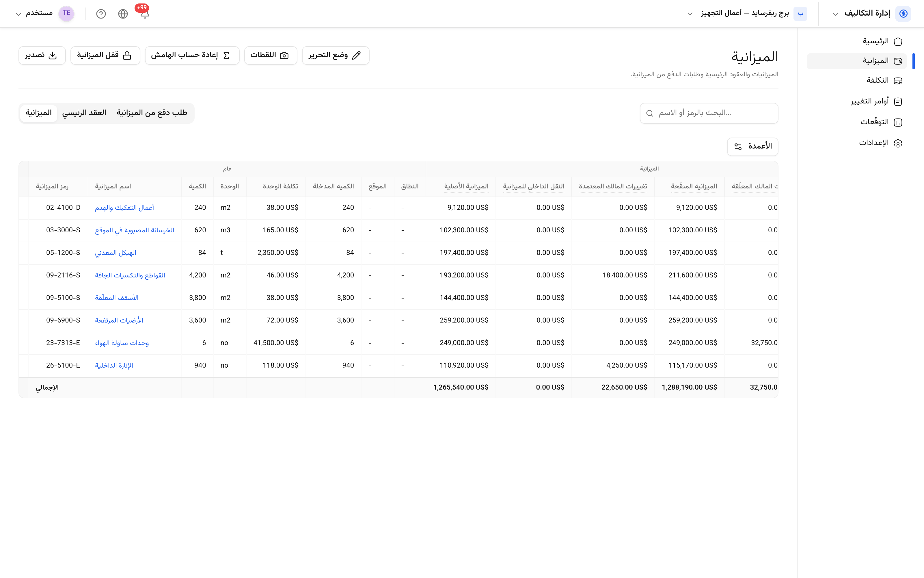The height and width of the screenshot is (578, 924).
Task: Click the تصدير export button
Action: point(42,55)
